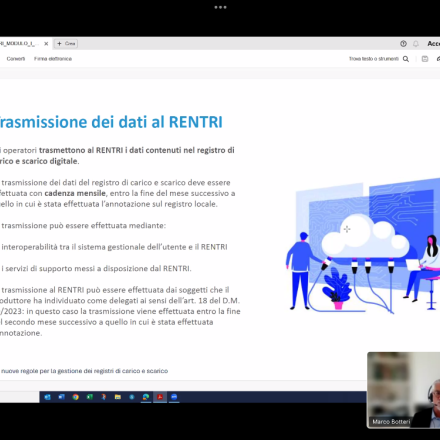Open the help question-mark icon
Screen dimensions: 440x440
(403, 44)
